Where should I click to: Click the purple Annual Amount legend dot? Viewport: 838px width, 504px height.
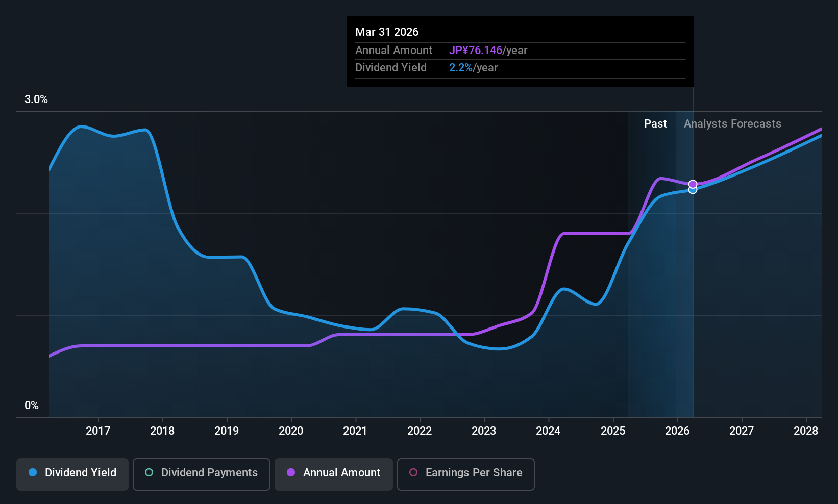[291, 472]
